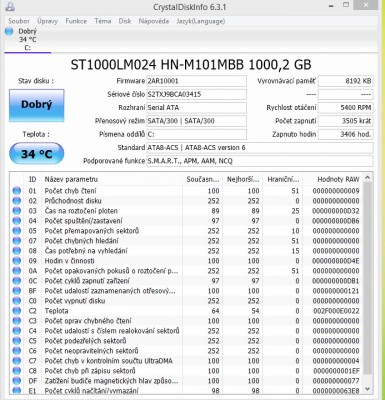
Task: Open the Disk menu
Action: pos(125,21)
